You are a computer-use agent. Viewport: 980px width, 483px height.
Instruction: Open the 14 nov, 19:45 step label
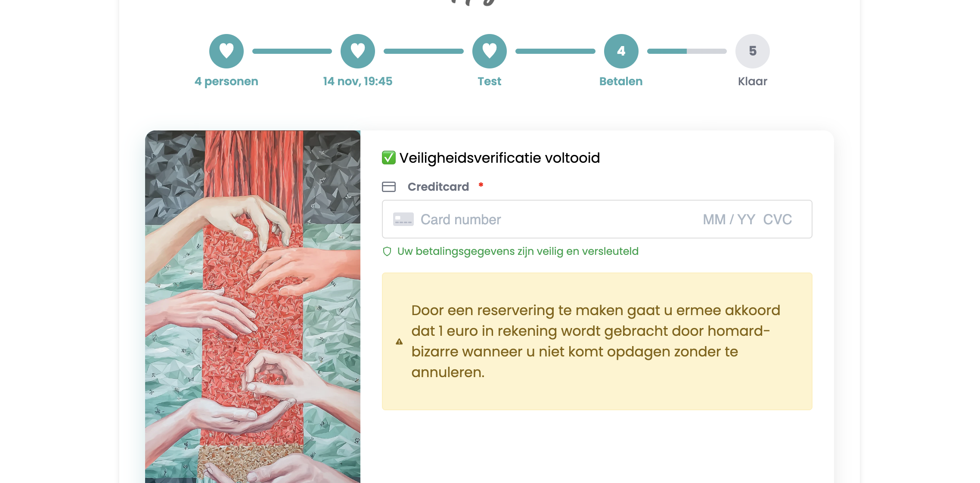point(358,81)
